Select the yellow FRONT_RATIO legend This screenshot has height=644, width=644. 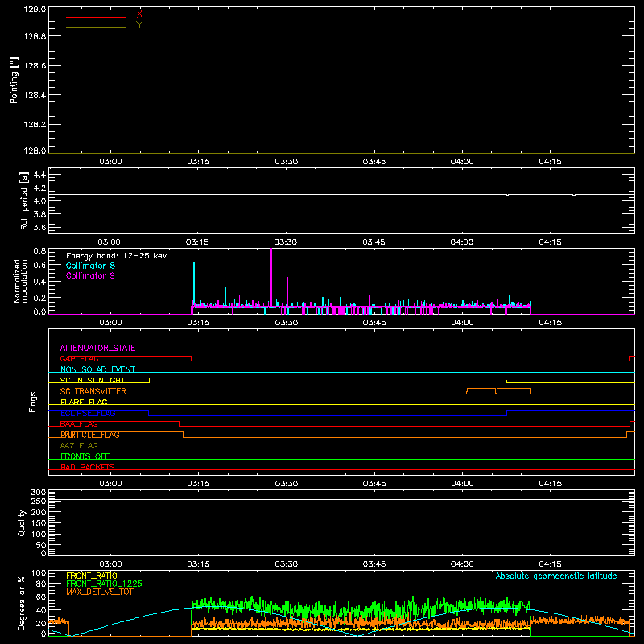92,576
